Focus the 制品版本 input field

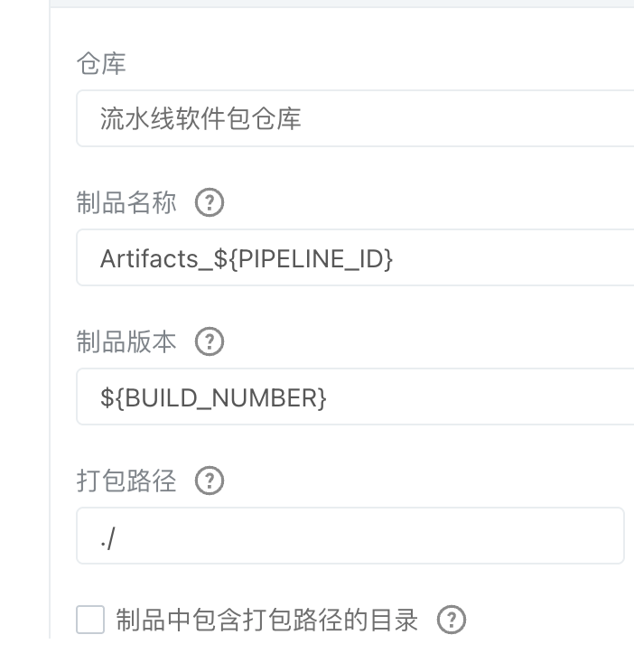355,397
